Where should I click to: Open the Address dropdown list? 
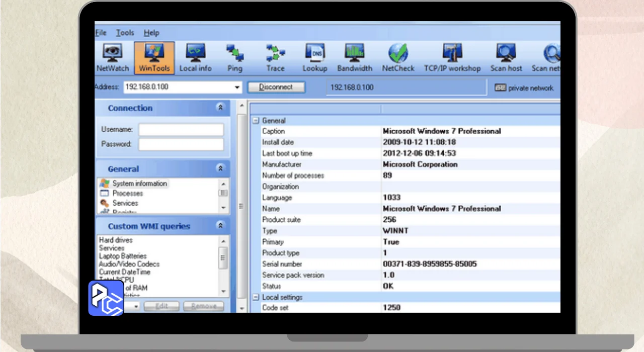tap(237, 87)
